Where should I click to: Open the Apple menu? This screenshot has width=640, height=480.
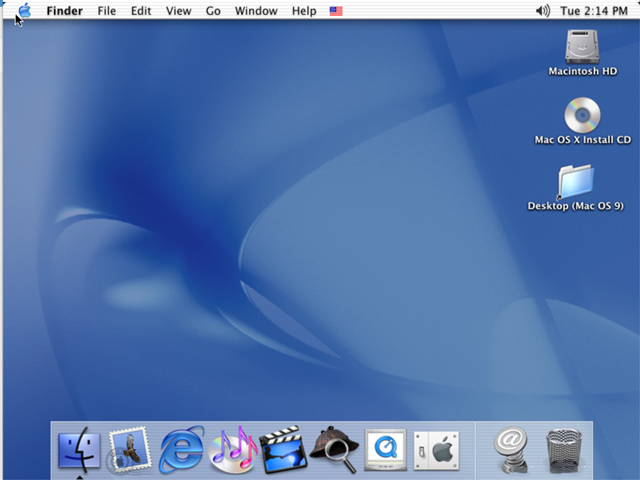24,11
